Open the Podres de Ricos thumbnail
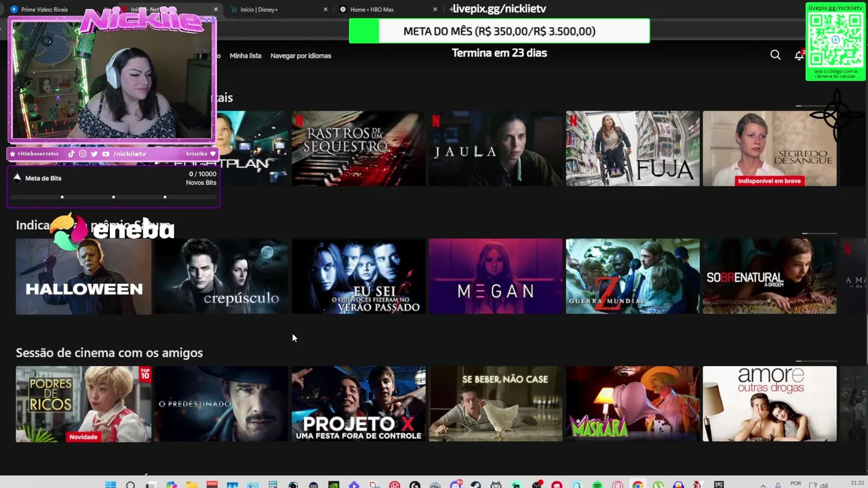868x488 pixels. pyautogui.click(x=83, y=404)
